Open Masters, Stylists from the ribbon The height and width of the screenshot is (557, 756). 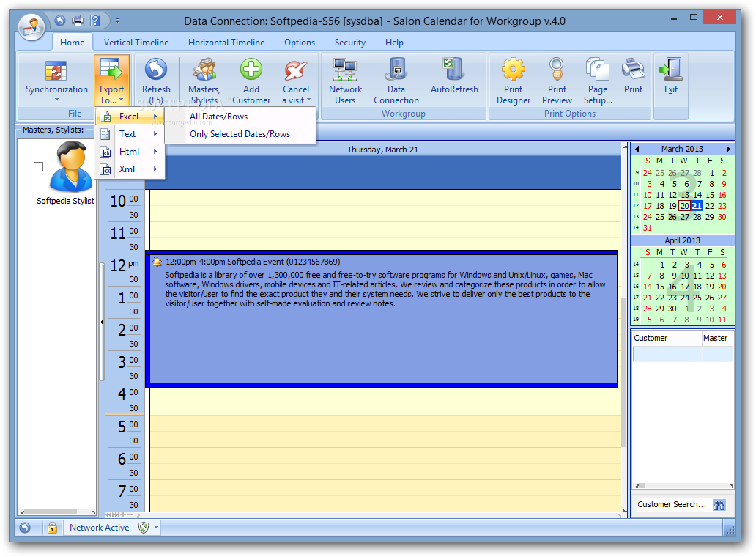[204, 80]
